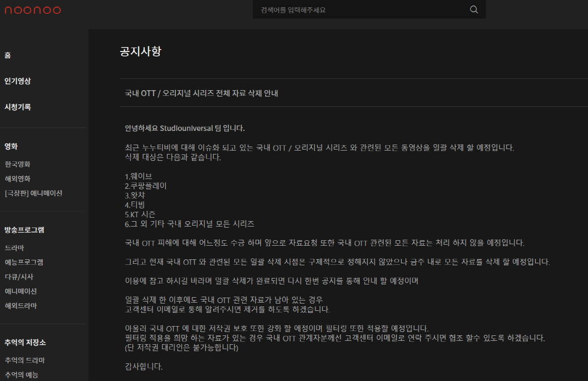Open the 드라마 listing
This screenshot has width=588, height=381.
click(14, 248)
